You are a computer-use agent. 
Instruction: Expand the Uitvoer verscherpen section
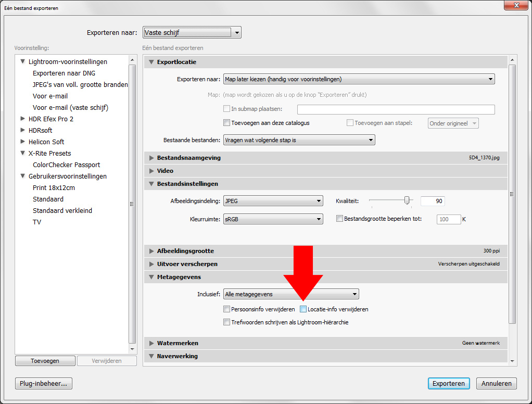coord(151,264)
